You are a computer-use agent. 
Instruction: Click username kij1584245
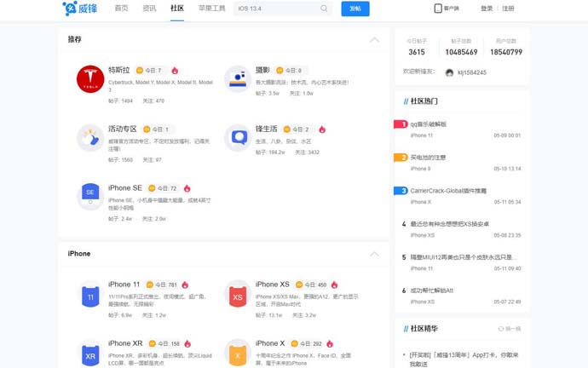472,72
